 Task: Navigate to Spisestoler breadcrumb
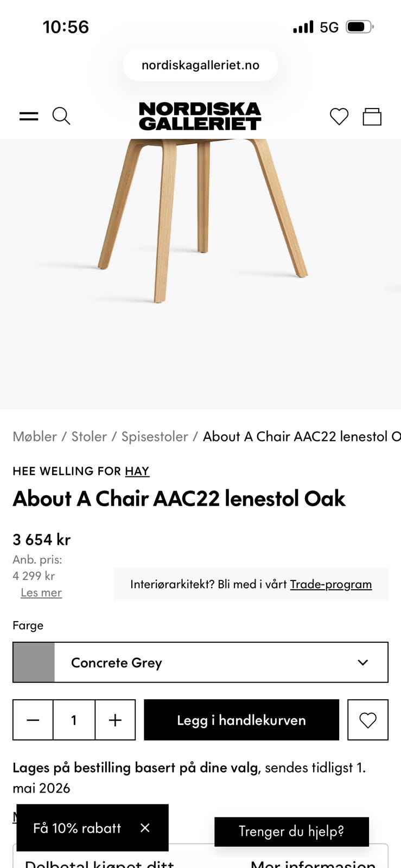tap(155, 437)
